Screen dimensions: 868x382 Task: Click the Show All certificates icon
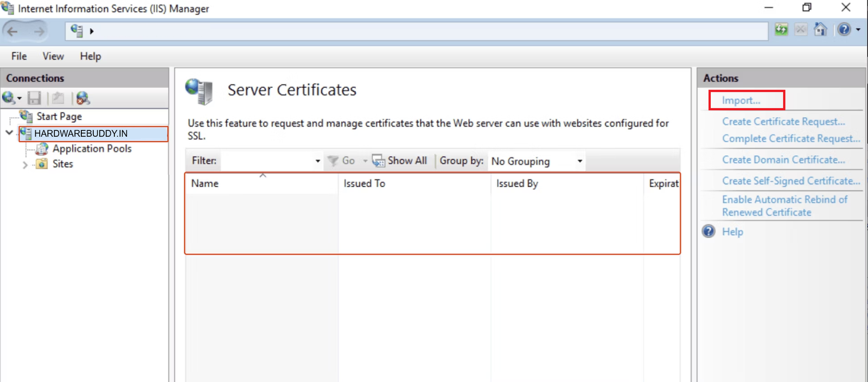click(x=378, y=161)
